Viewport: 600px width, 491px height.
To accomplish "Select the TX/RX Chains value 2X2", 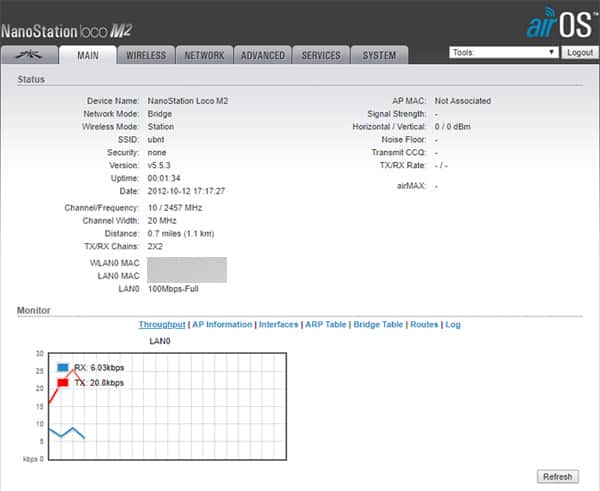I will (155, 246).
